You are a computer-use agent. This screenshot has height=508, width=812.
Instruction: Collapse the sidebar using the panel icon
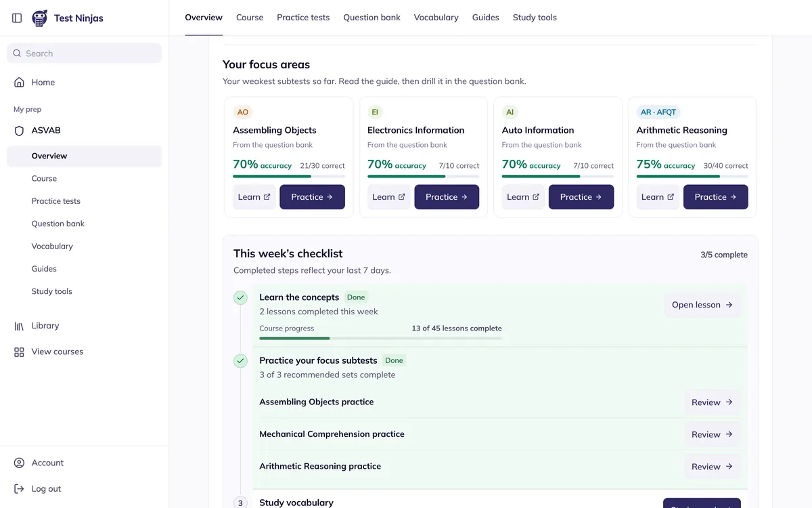click(x=17, y=18)
